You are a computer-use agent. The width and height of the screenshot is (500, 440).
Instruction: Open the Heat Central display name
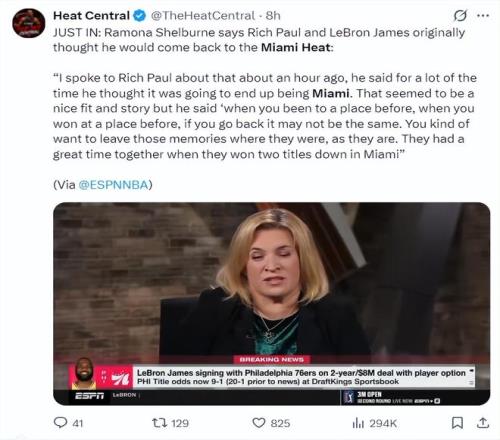point(91,16)
